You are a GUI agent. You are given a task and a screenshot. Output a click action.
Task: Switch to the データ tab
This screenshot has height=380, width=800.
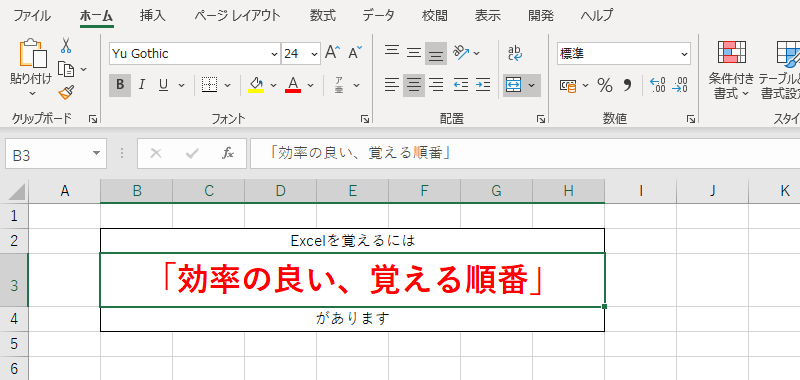379,15
